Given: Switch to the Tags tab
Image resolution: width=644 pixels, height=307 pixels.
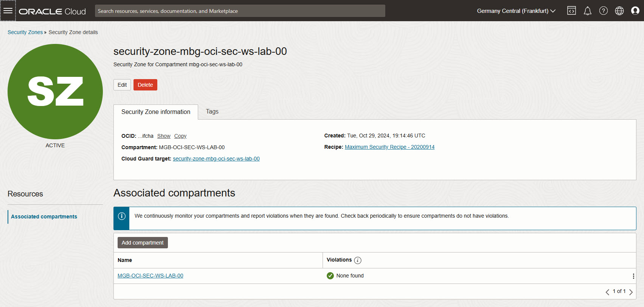Looking at the screenshot, I should click(x=212, y=111).
